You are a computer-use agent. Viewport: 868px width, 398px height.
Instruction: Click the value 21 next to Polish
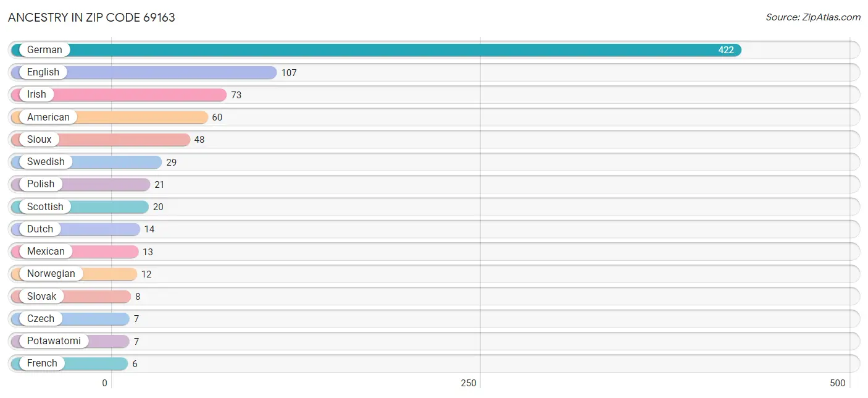click(159, 185)
